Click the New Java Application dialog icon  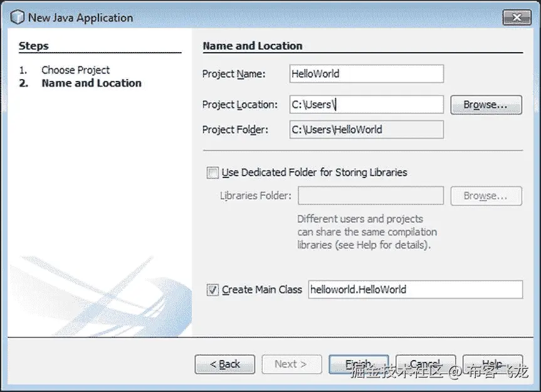coord(17,17)
